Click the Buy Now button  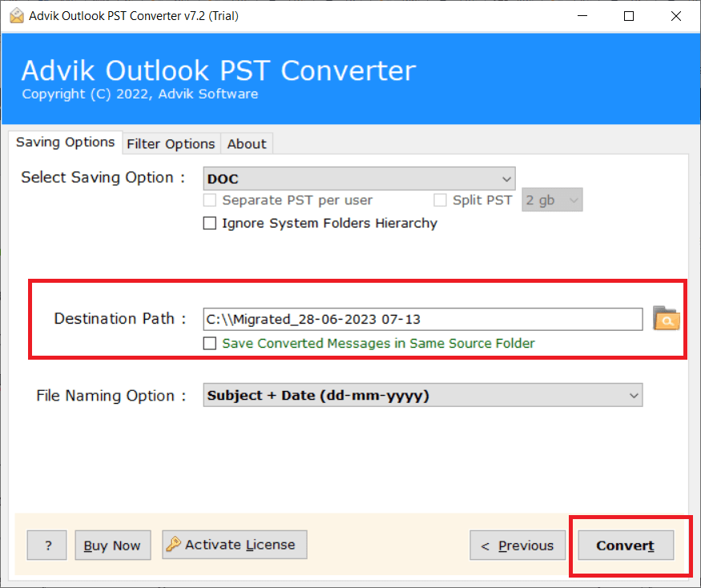(x=112, y=546)
